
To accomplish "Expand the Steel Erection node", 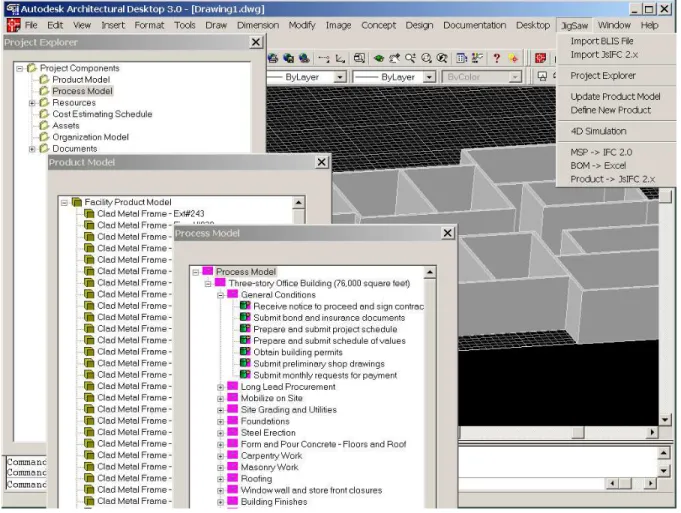I will click(x=220, y=433).
